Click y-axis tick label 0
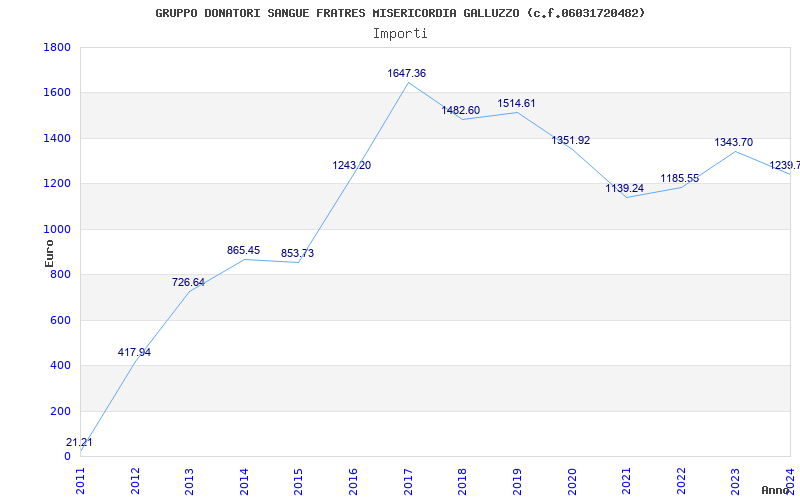800x500 pixels. tap(67, 457)
